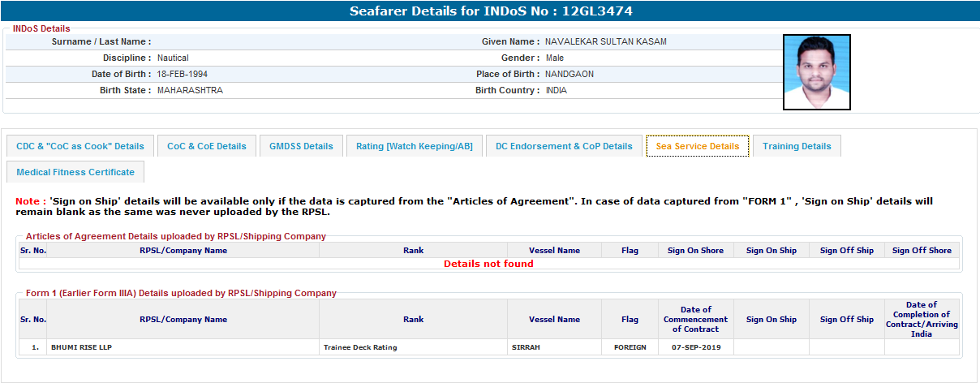Click the Sea Service Details tab
Viewport: 980px width, 383px height.
697,146
